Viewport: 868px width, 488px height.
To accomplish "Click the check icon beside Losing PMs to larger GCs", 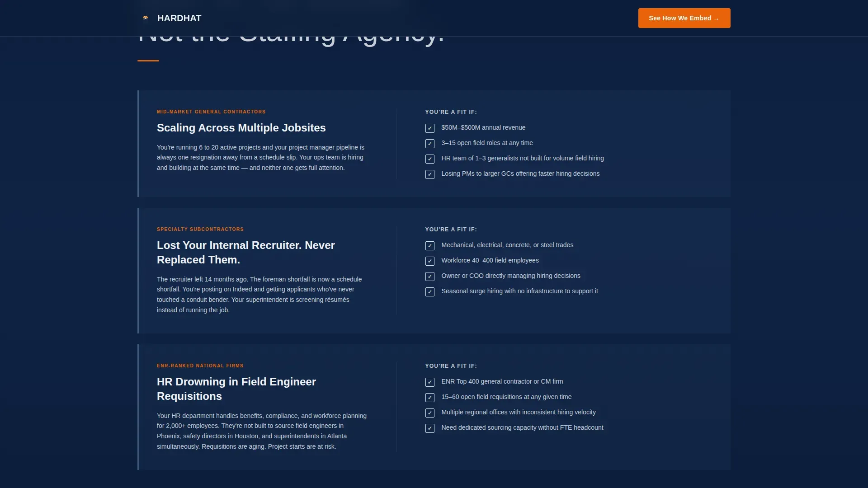I will (x=430, y=174).
